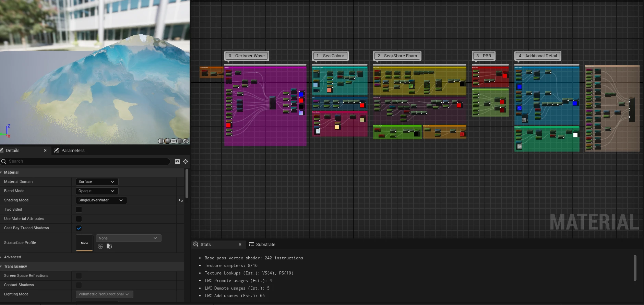The height and width of the screenshot is (305, 644).
Task: Open Subsurface Profile asset dropdown
Action: point(129,238)
